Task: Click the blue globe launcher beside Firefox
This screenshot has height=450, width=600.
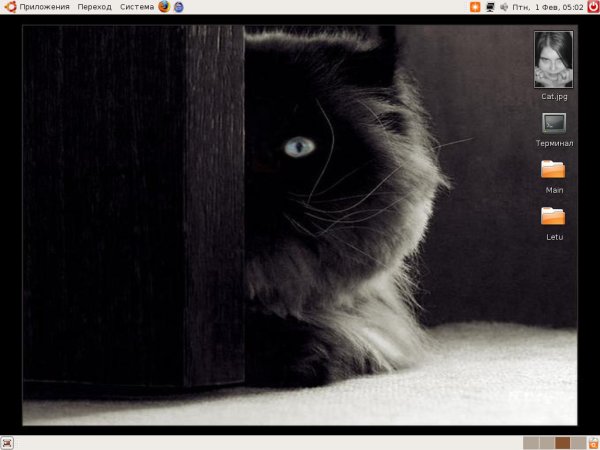Action: pos(179,7)
